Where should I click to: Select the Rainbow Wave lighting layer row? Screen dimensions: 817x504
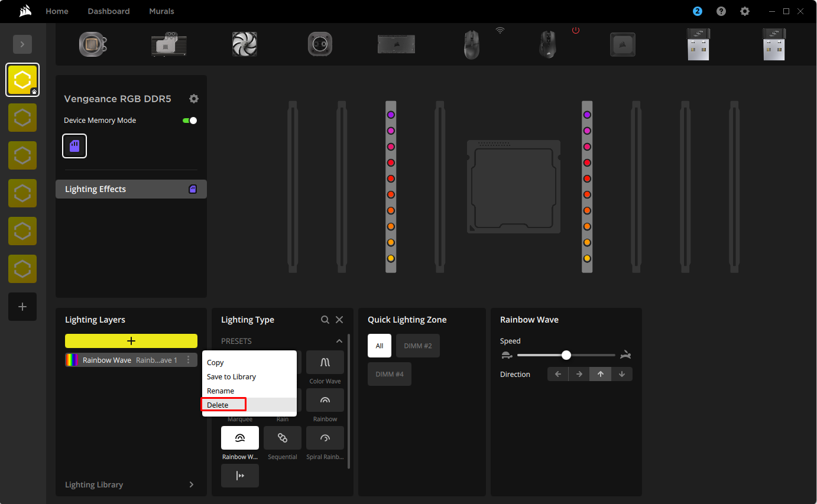(131, 360)
